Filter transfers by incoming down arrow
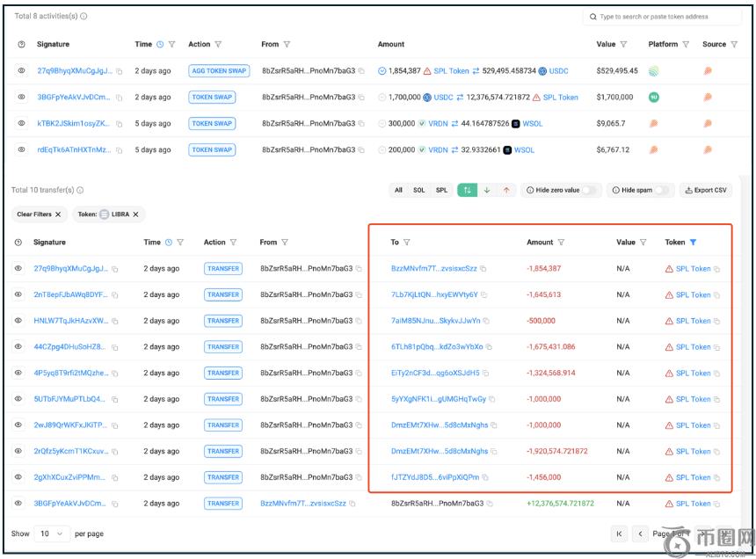 click(x=487, y=190)
